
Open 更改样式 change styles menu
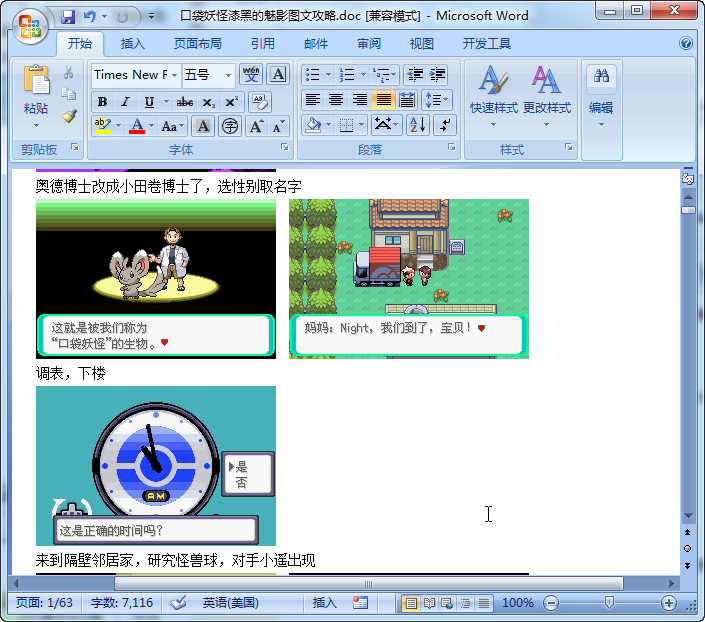547,95
